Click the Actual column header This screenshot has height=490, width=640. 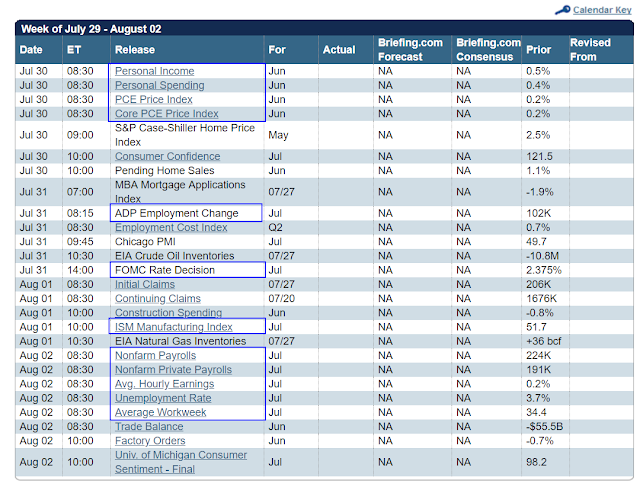click(339, 50)
